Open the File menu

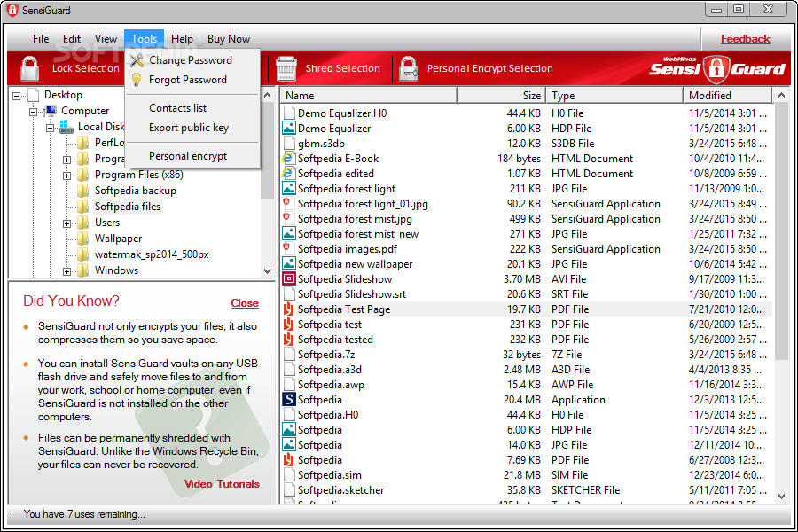click(41, 39)
